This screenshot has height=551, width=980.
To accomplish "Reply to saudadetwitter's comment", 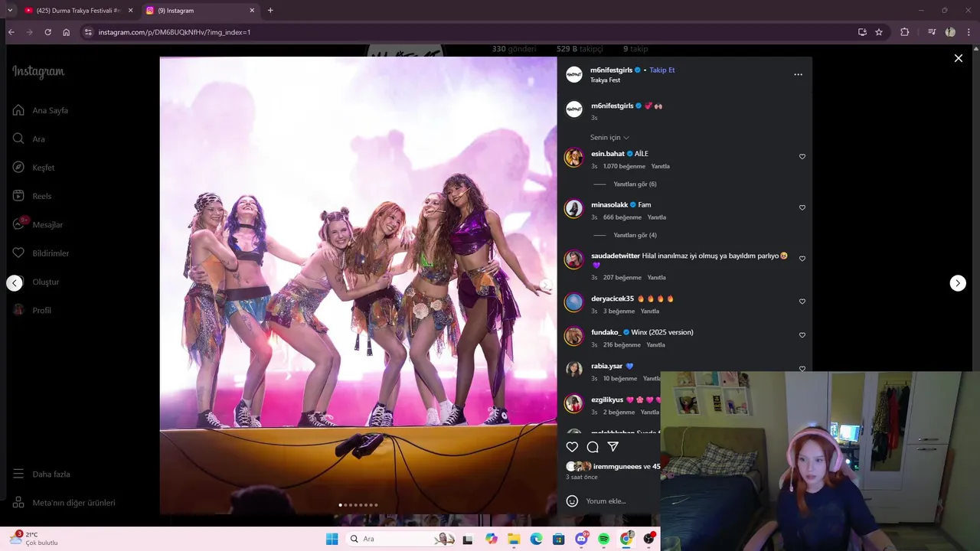I will click(656, 278).
